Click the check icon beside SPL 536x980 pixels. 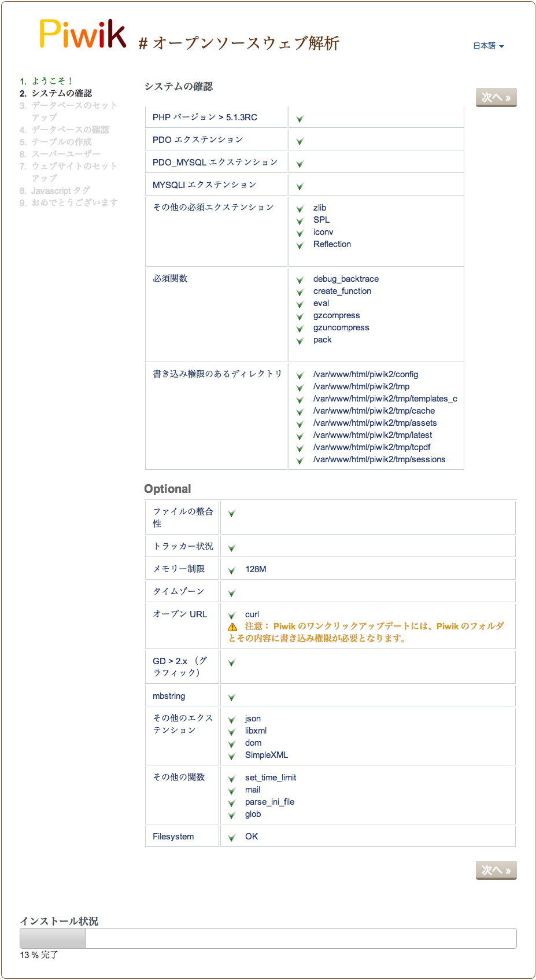coord(300,221)
